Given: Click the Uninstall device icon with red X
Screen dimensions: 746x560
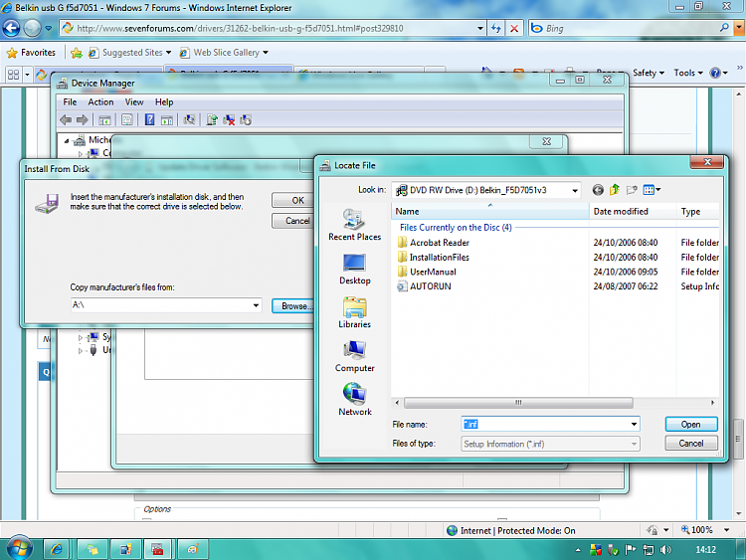Looking at the screenshot, I should pos(229,120).
